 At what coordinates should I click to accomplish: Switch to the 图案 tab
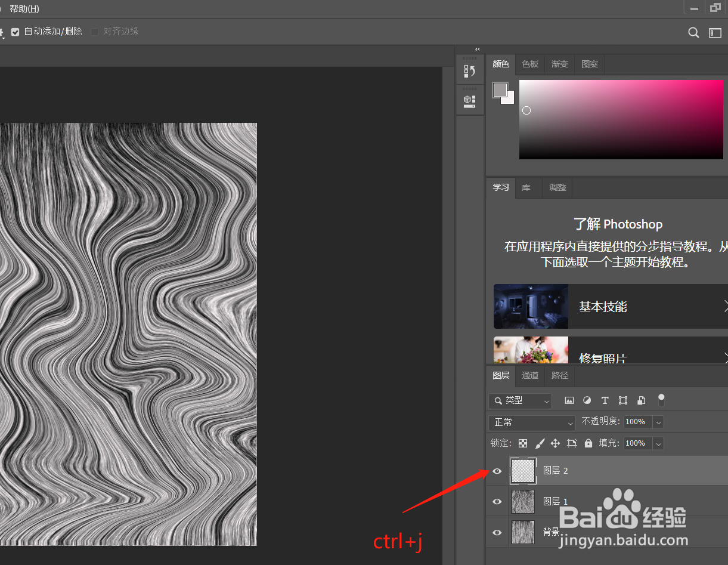(590, 64)
